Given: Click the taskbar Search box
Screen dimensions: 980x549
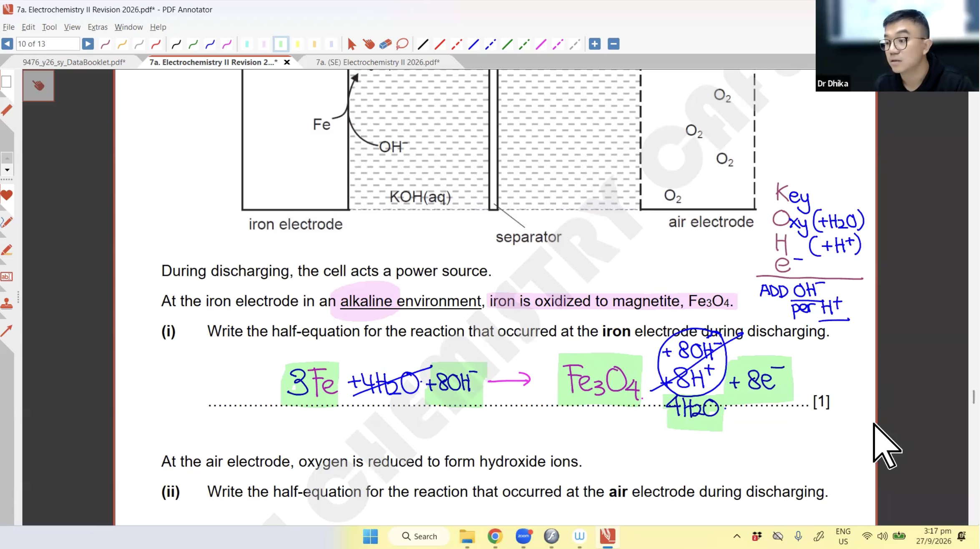Looking at the screenshot, I should pyautogui.click(x=420, y=536).
